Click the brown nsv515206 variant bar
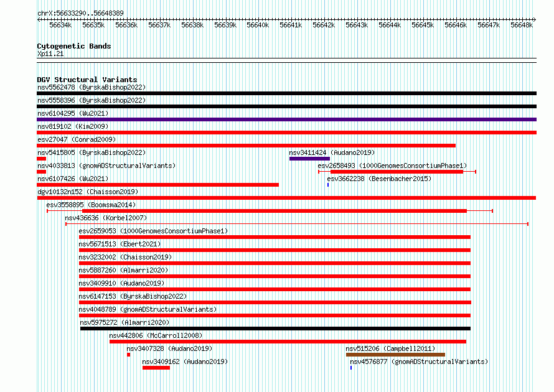The image size is (554, 392). tap(395, 355)
